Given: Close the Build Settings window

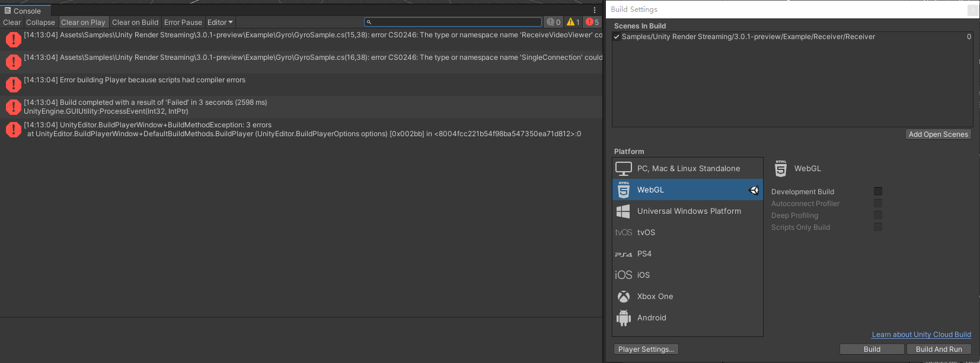Looking at the screenshot, I should pyautogui.click(x=973, y=9).
